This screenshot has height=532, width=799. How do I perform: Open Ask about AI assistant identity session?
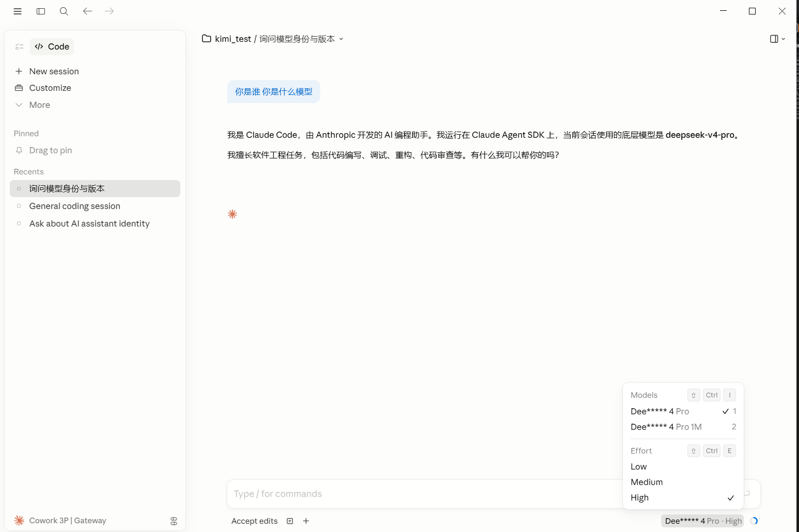(x=95, y=223)
